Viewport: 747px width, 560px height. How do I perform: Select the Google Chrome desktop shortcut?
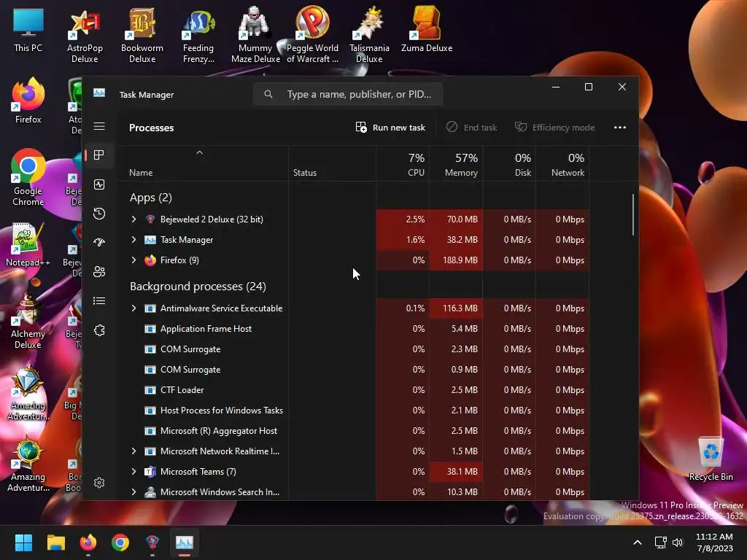28,178
